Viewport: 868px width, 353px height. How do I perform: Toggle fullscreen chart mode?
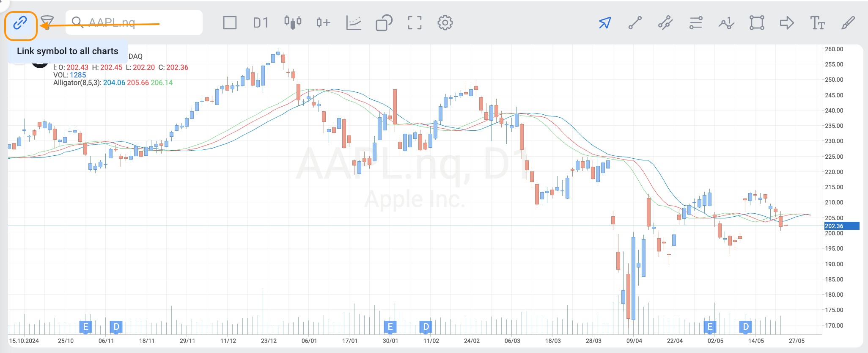pyautogui.click(x=415, y=22)
